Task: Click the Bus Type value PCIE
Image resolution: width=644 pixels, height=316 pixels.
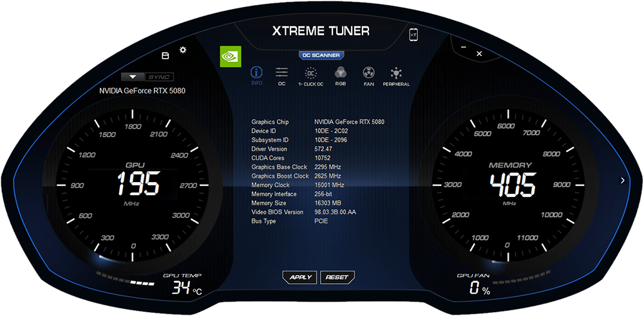Action: (x=321, y=221)
